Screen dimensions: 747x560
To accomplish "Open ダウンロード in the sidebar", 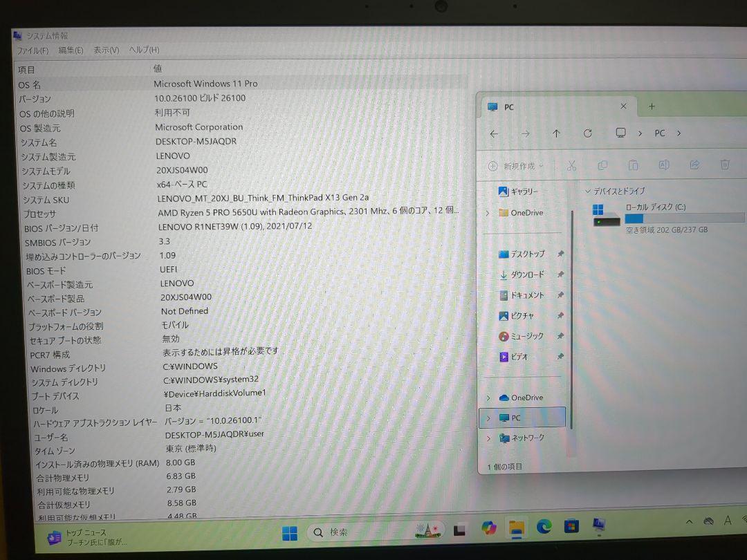I will click(x=522, y=274).
